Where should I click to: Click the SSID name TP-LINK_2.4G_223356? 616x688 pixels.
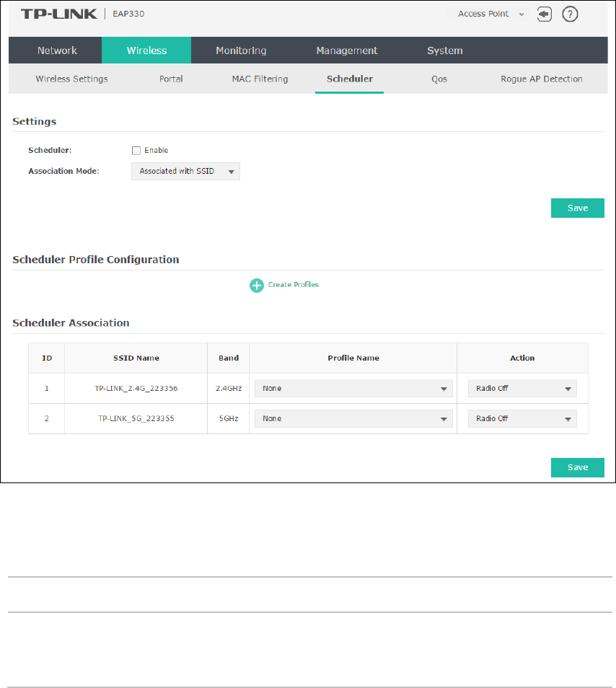tap(136, 388)
